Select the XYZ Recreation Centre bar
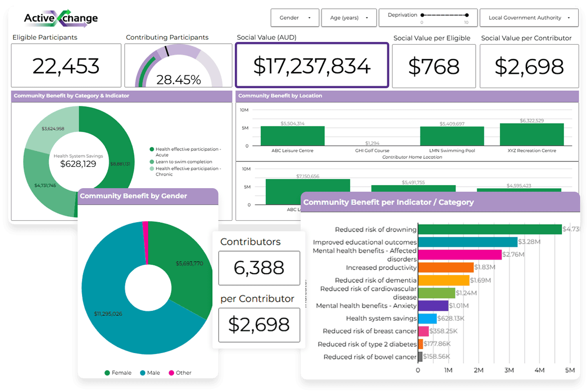The width and height of the screenshot is (588, 392). tap(532, 135)
